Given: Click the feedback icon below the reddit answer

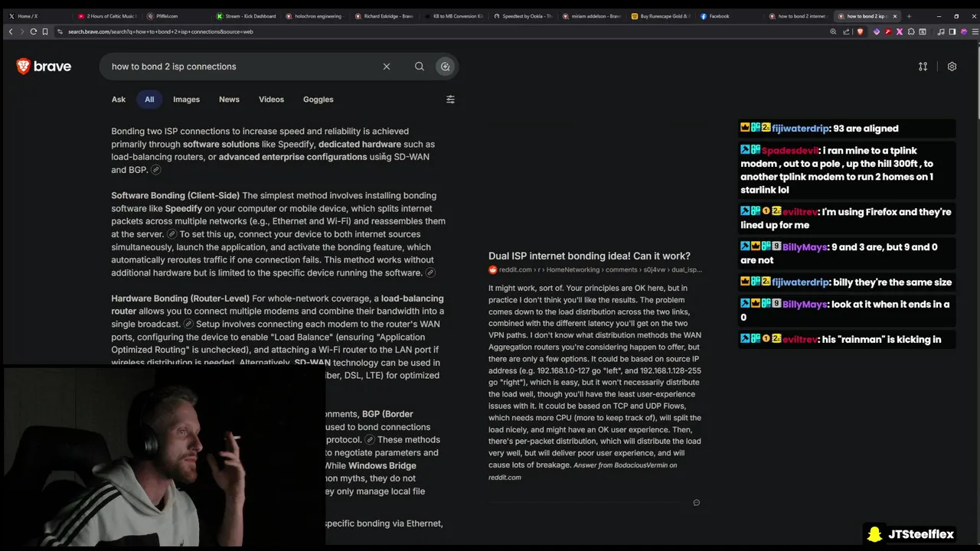Looking at the screenshot, I should (x=696, y=503).
